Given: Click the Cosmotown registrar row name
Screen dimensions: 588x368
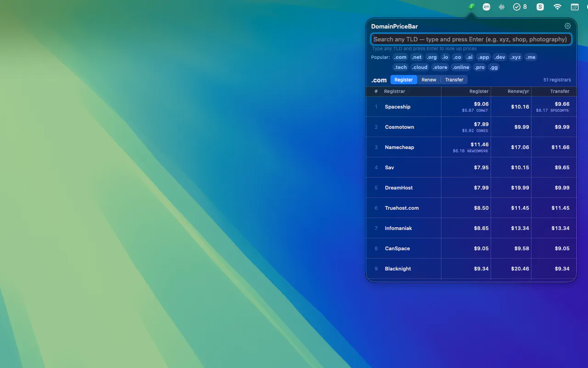Looking at the screenshot, I should [x=400, y=127].
